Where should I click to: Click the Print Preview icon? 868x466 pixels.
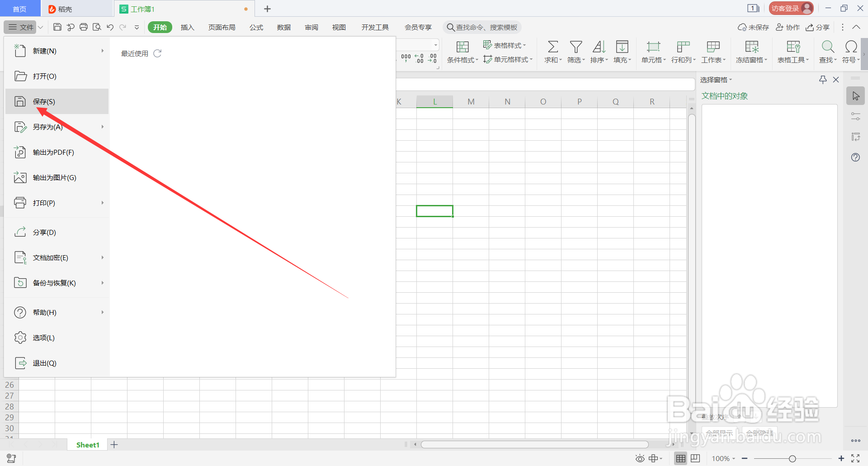97,27
